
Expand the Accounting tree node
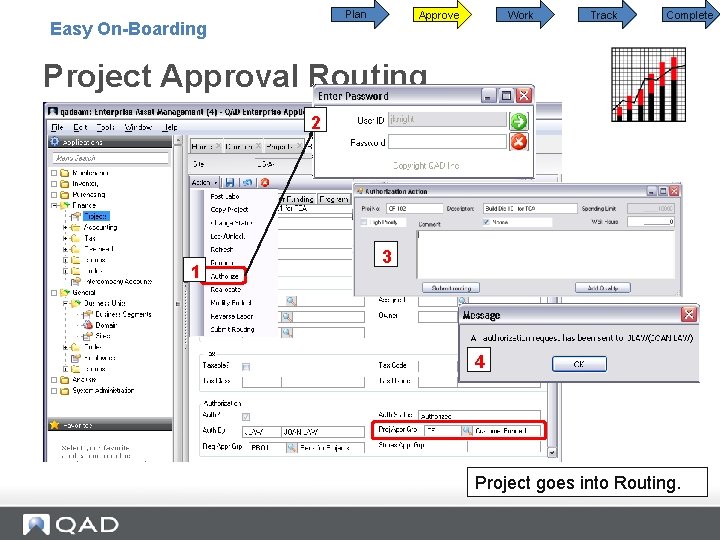click(x=65, y=227)
